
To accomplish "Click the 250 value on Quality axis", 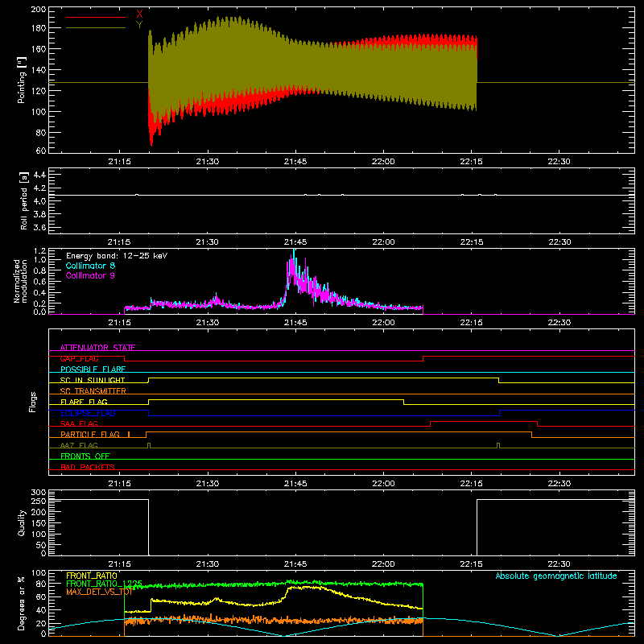I will 39,501.
